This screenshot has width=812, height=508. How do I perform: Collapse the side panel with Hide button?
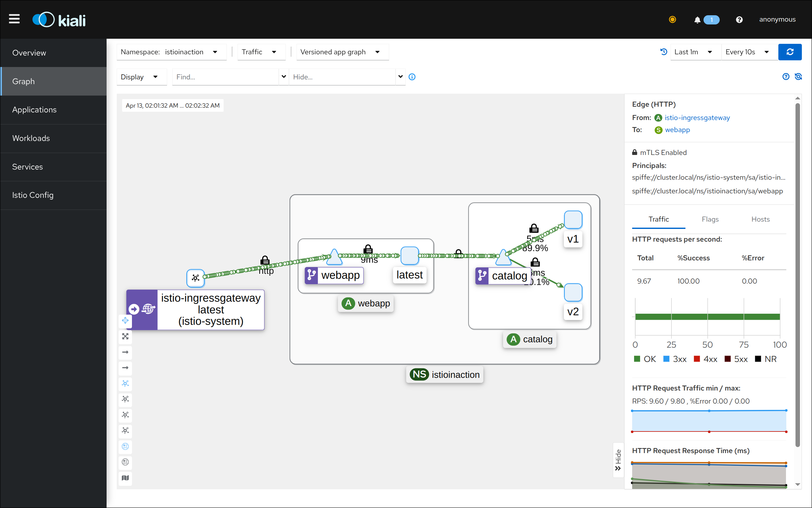tap(618, 460)
